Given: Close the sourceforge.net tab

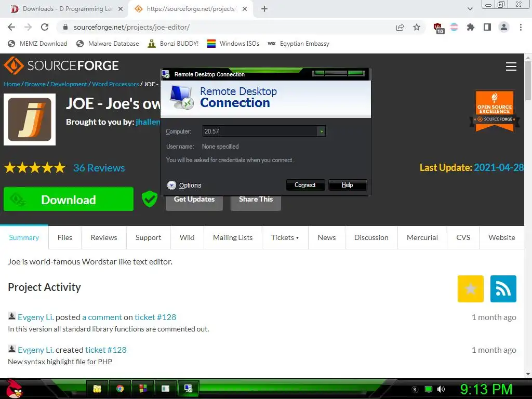Looking at the screenshot, I should 245,9.
